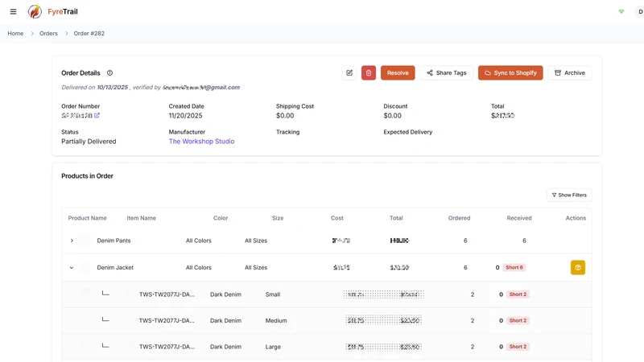Click the Short 2 badge in Large row

tap(518, 347)
